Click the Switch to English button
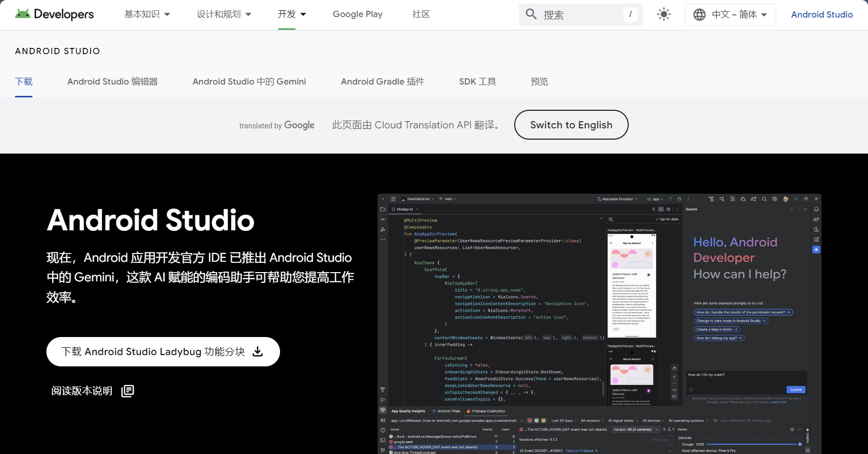 tap(571, 125)
